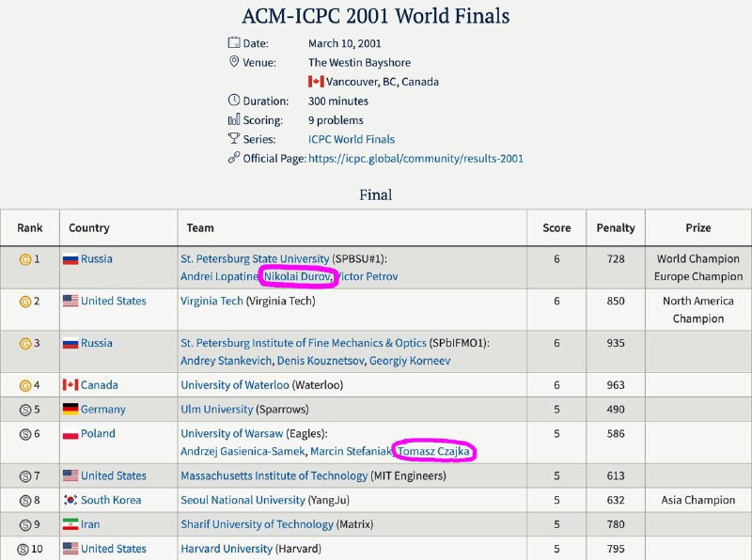
Task: Open the official icpc.global results-2001 URL
Action: [415, 159]
